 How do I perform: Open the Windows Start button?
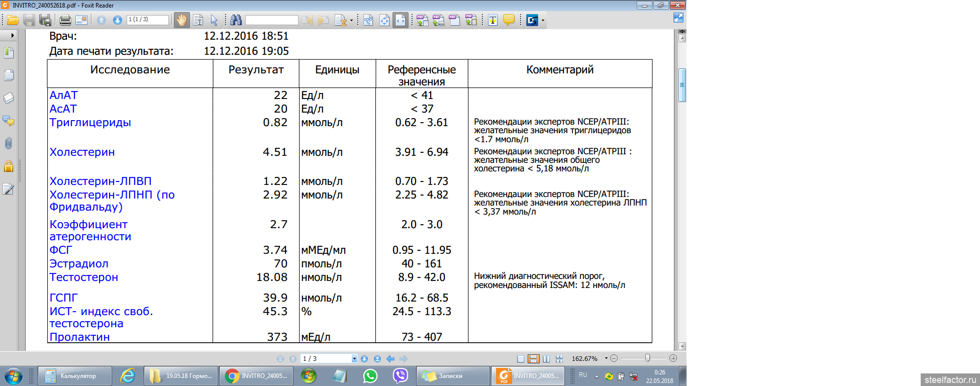tap(13, 376)
